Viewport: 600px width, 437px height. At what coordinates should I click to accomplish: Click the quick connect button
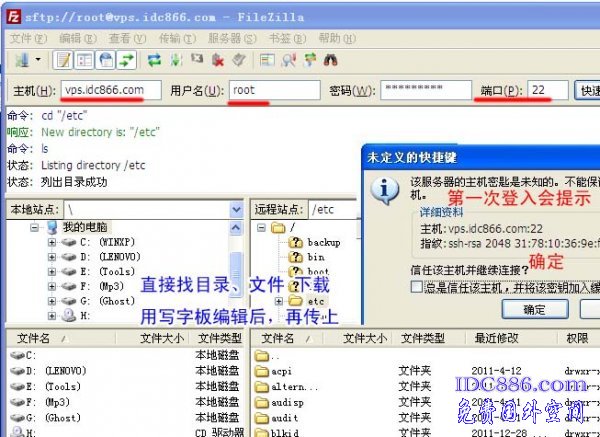[588, 90]
